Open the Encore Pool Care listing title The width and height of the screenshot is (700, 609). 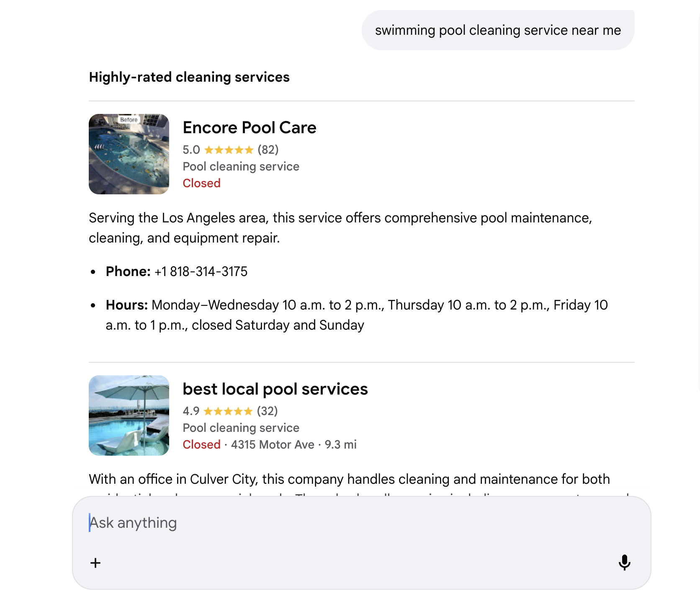click(x=250, y=128)
